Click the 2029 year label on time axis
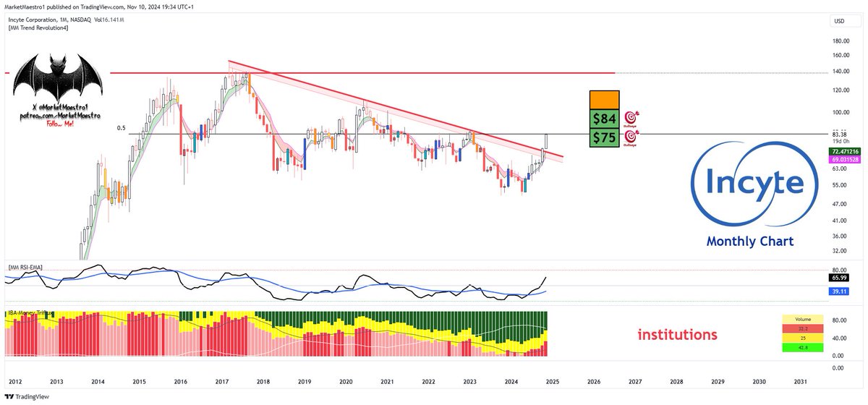Image resolution: width=868 pixels, height=405 pixels. click(x=718, y=381)
